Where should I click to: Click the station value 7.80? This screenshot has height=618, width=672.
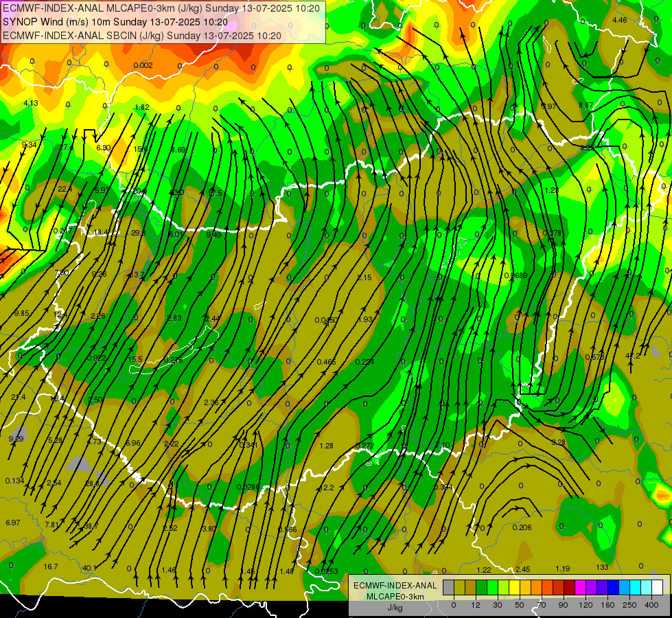pyautogui.click(x=62, y=273)
